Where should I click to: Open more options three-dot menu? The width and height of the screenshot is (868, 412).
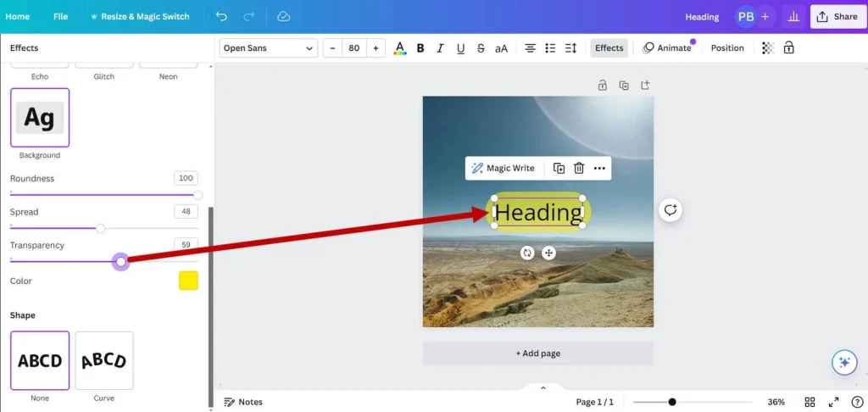(x=599, y=168)
